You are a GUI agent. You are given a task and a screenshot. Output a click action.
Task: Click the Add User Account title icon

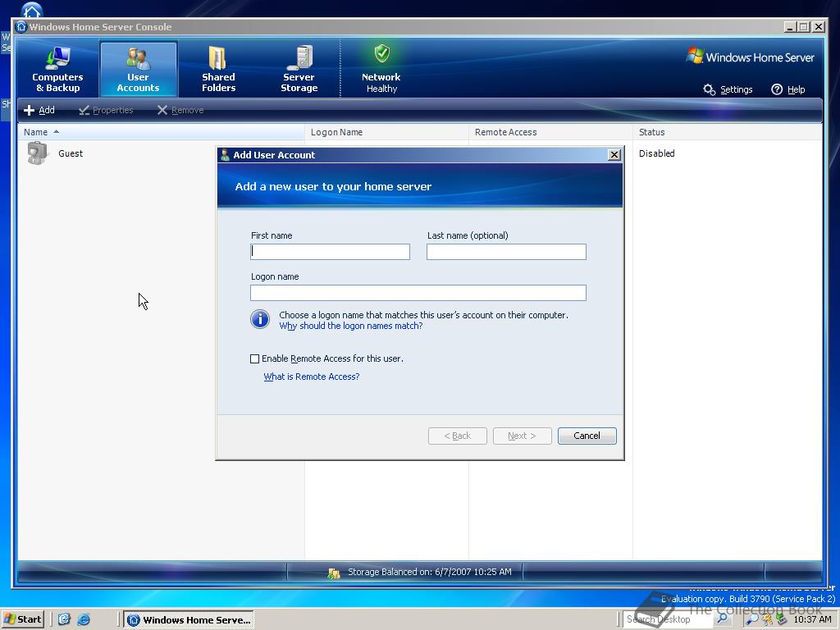pos(226,155)
